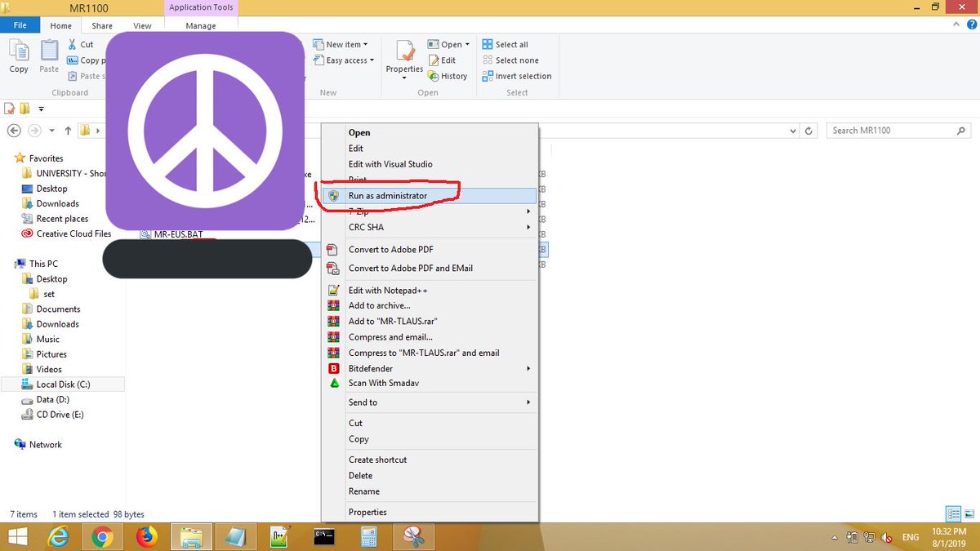The width and height of the screenshot is (980, 551).
Task: Click Select none in ribbon
Action: point(510,60)
